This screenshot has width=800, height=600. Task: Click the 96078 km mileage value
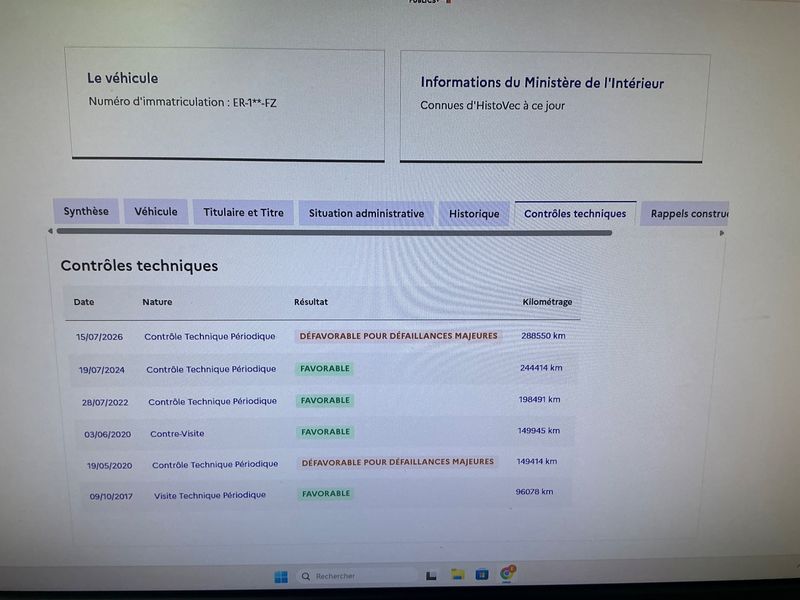pos(534,492)
